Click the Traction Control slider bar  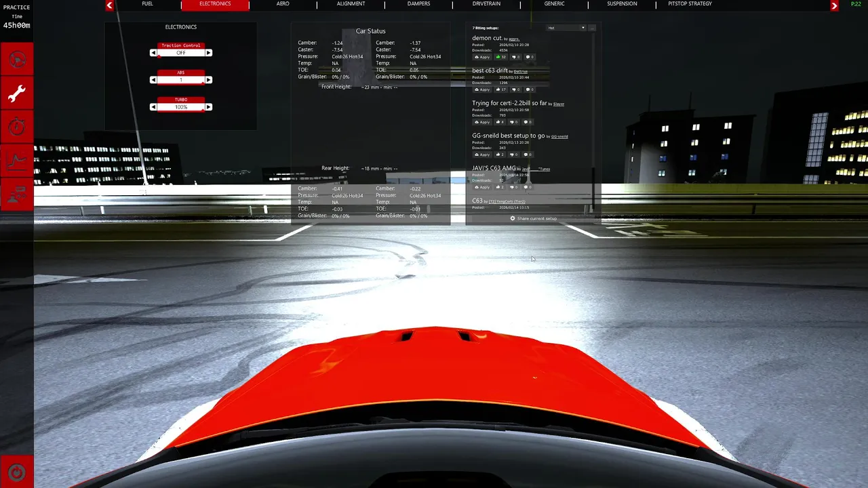click(x=181, y=53)
